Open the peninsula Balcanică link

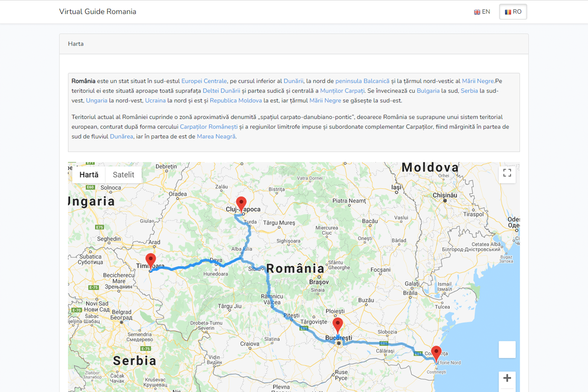click(x=362, y=81)
